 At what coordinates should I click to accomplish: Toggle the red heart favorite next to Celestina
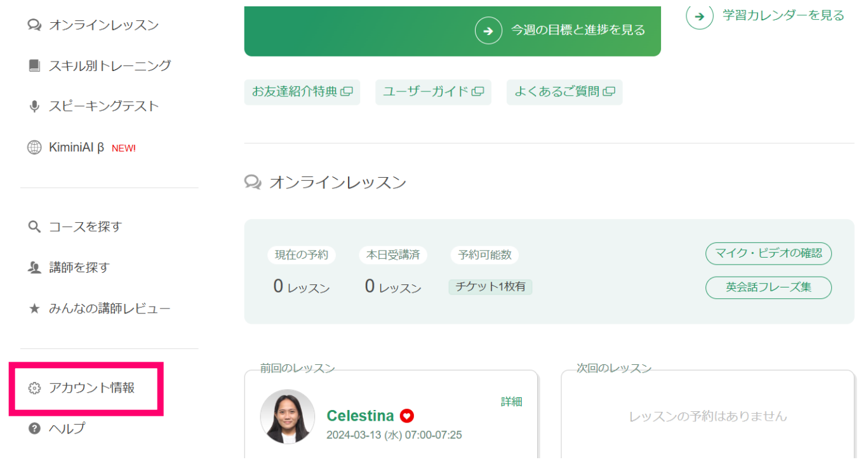pyautogui.click(x=407, y=416)
